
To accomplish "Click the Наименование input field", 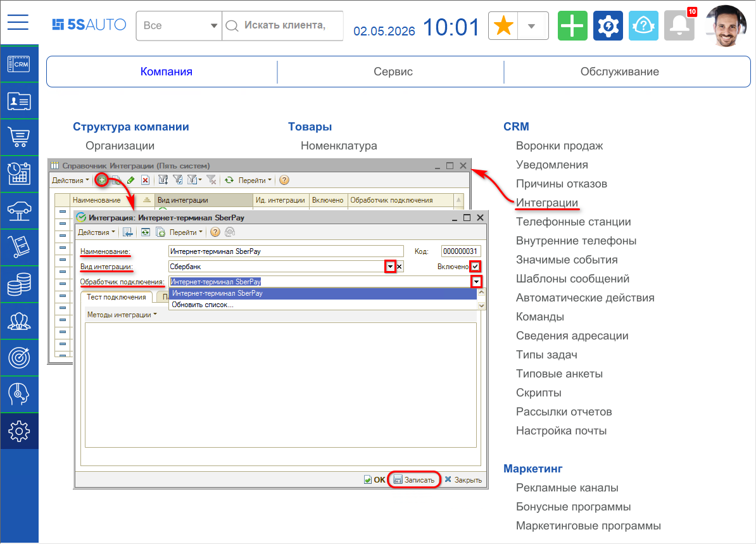I will coord(286,251).
